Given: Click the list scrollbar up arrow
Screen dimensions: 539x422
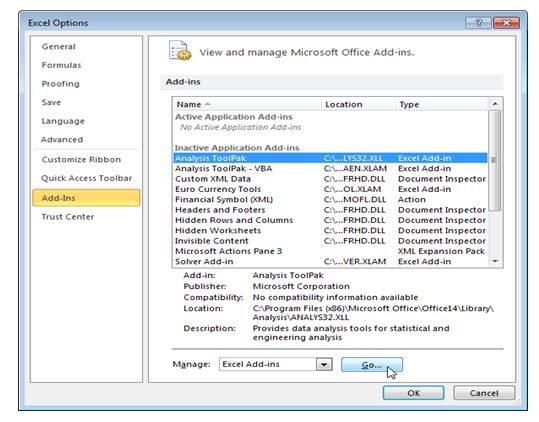Looking at the screenshot, I should pyautogui.click(x=495, y=104).
